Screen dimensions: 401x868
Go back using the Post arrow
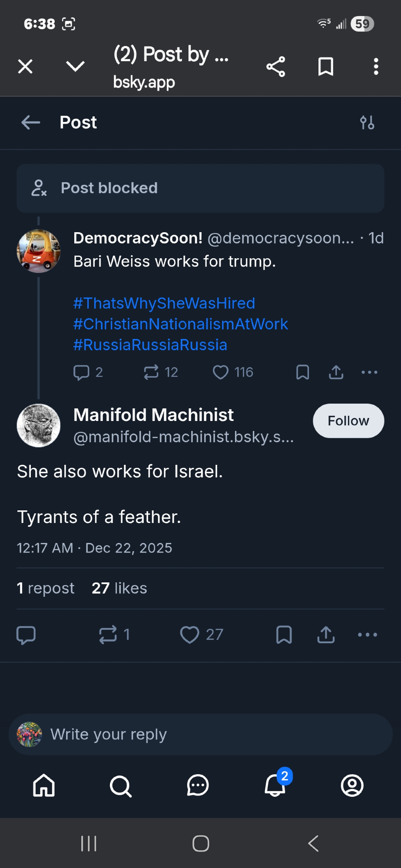(31, 123)
